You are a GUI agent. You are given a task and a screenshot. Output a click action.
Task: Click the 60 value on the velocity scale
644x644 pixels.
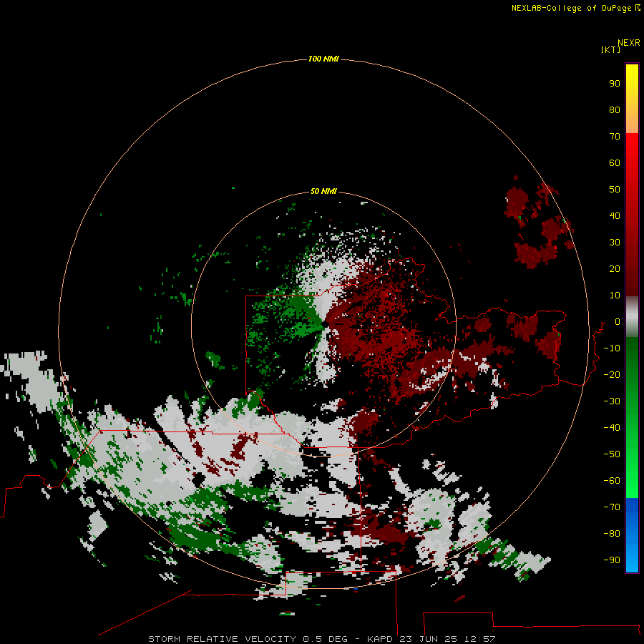[x=615, y=162]
